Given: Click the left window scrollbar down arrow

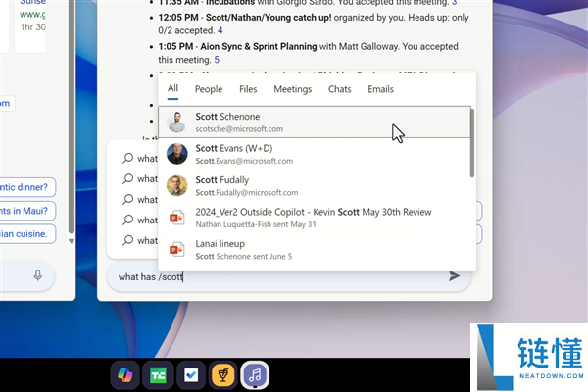Looking at the screenshot, I should (x=72, y=241).
